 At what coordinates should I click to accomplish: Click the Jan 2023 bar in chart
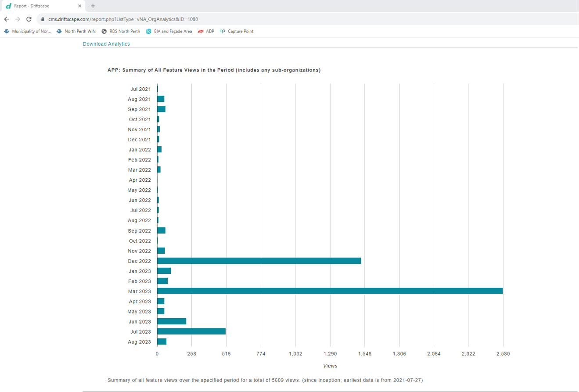click(164, 271)
